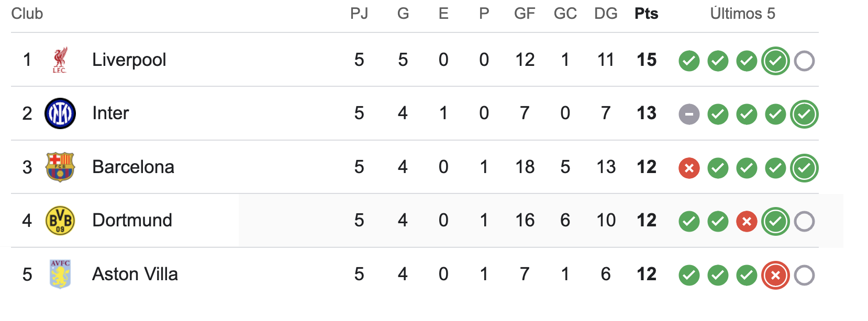Click the Club column header

pyautogui.click(x=27, y=14)
